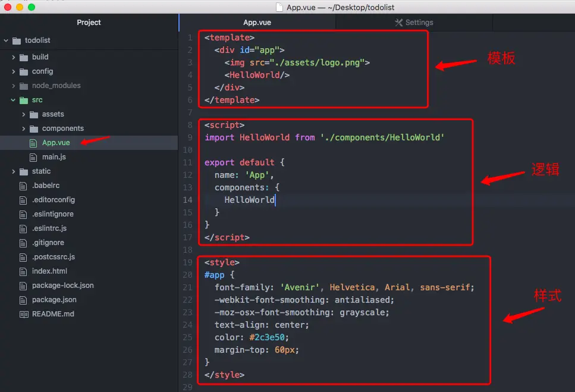Click line number 1 in gutter
This screenshot has width=575, height=392.
[190, 37]
